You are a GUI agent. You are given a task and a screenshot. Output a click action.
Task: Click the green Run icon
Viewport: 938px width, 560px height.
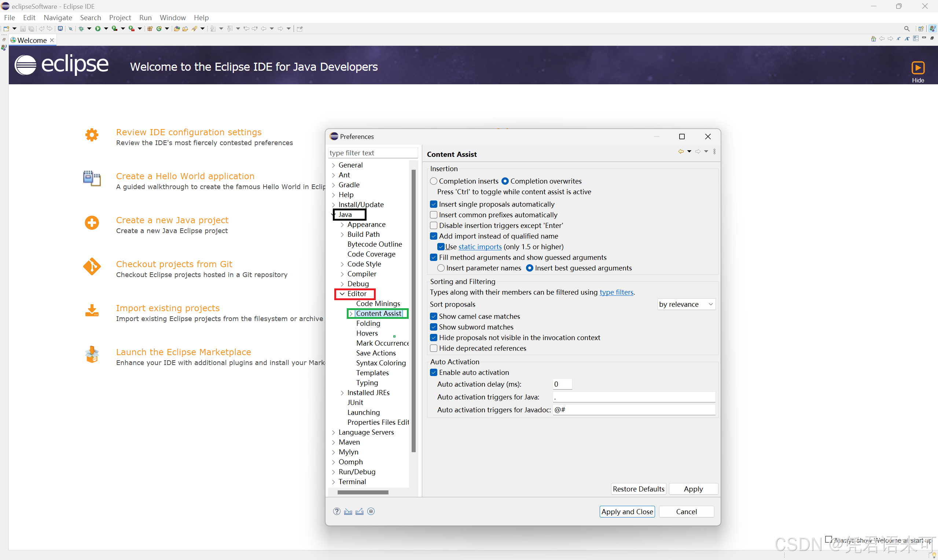point(98,29)
